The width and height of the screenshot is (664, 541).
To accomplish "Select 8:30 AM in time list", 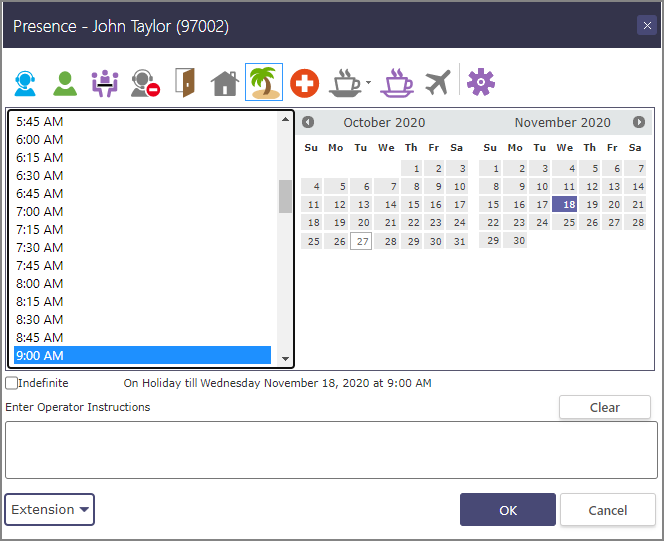I will point(142,320).
